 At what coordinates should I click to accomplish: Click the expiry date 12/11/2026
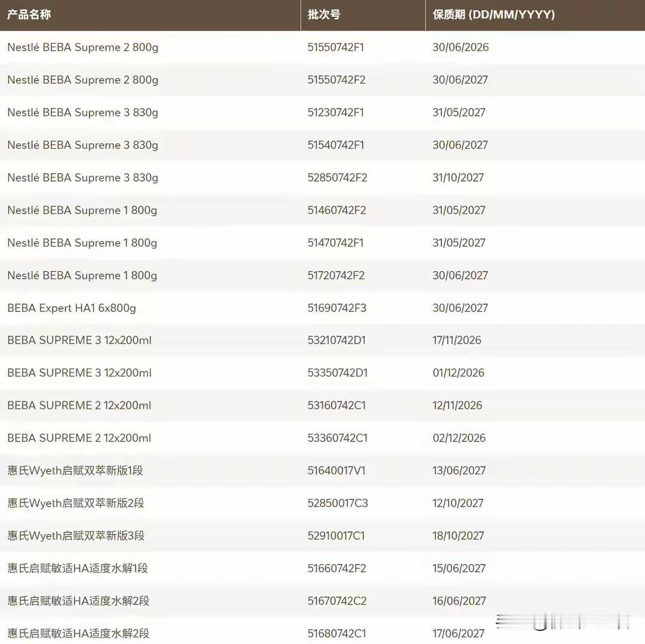click(457, 405)
